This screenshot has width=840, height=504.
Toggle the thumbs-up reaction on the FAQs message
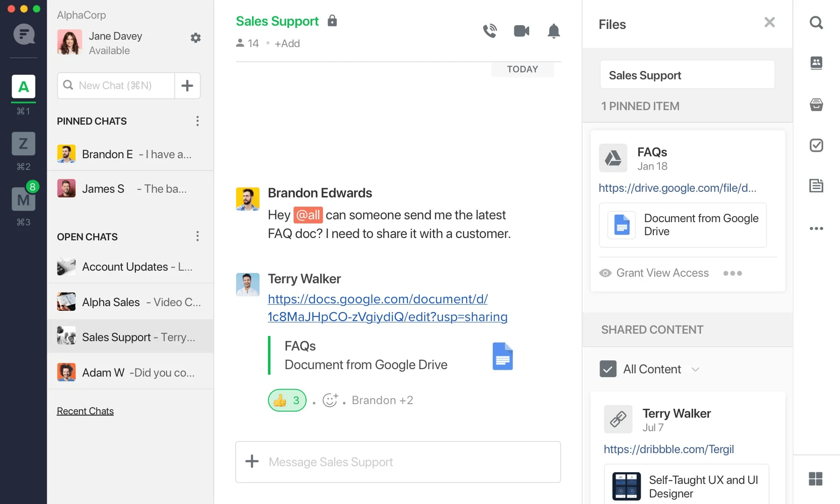coord(287,400)
